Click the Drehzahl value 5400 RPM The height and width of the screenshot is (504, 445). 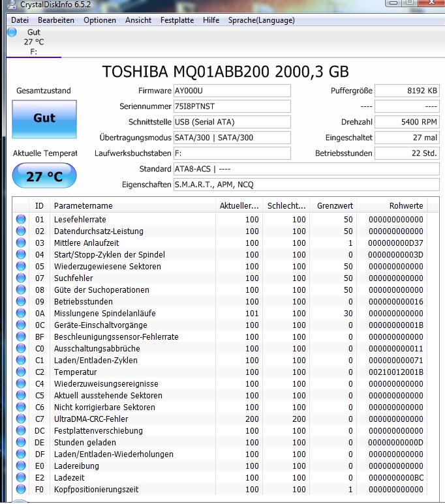407,122
